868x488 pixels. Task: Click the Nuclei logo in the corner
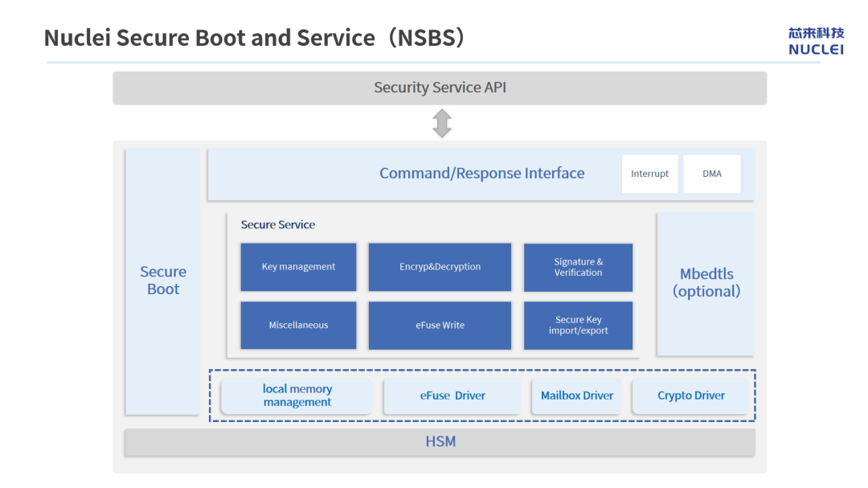(816, 42)
